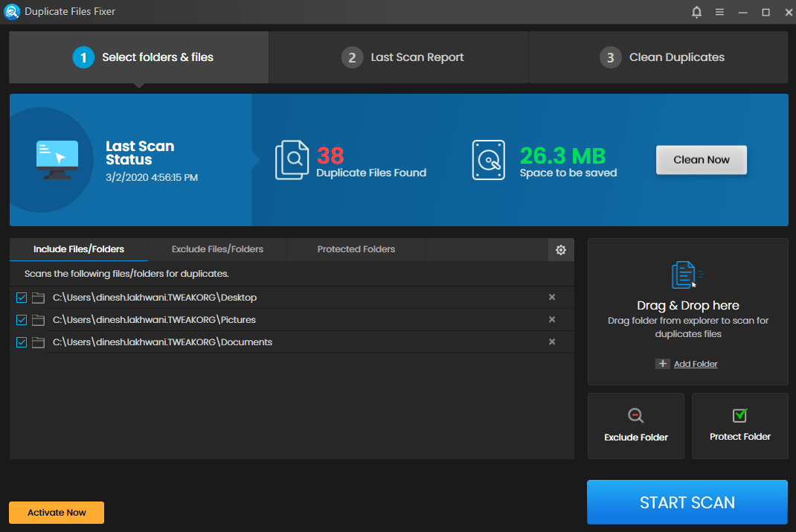Open scan settings gear icon
The height and width of the screenshot is (532, 796).
(560, 250)
